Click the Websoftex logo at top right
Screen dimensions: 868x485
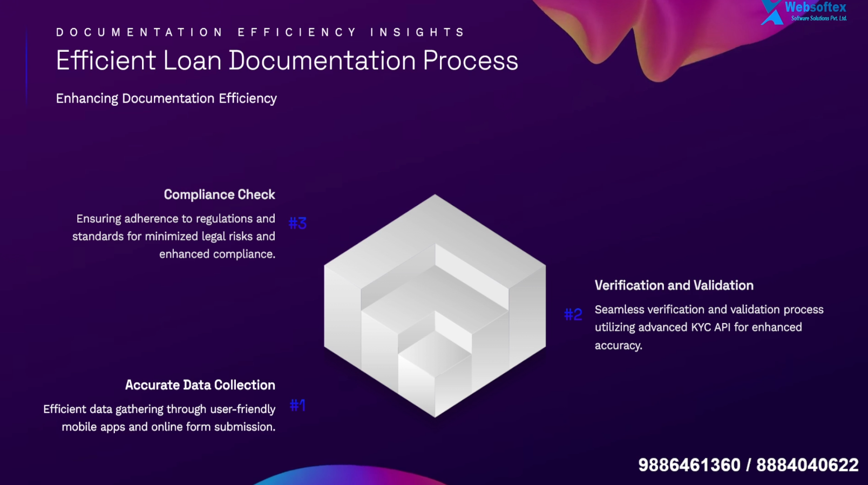click(803, 12)
